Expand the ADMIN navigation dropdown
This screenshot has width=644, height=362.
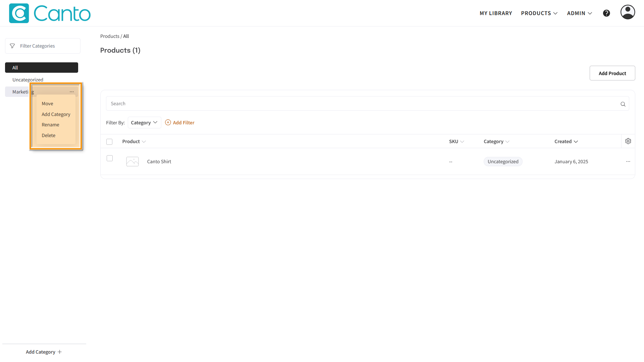580,13
